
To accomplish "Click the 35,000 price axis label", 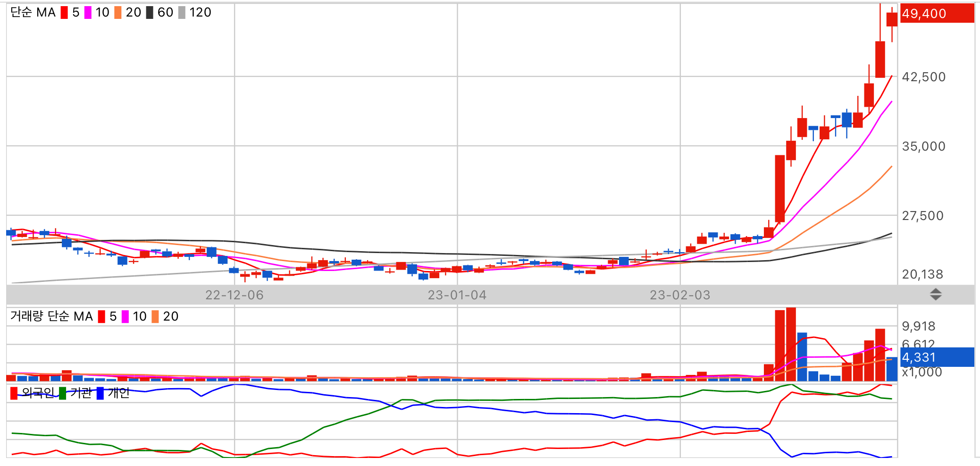I will coord(924,146).
